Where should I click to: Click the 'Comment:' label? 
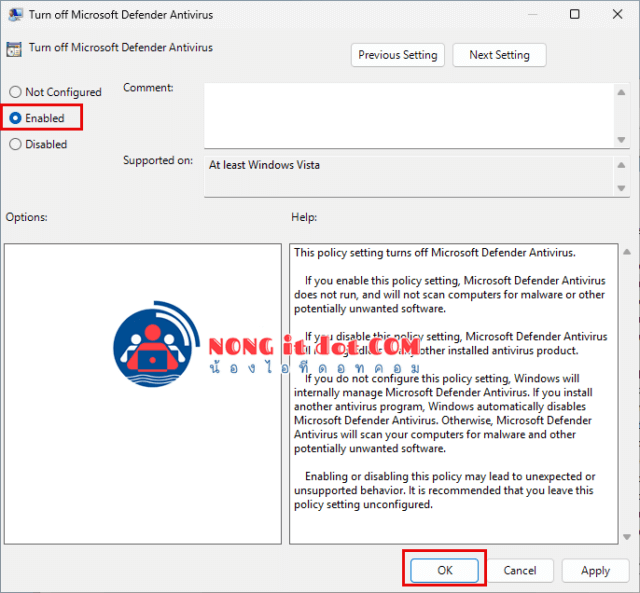point(148,87)
